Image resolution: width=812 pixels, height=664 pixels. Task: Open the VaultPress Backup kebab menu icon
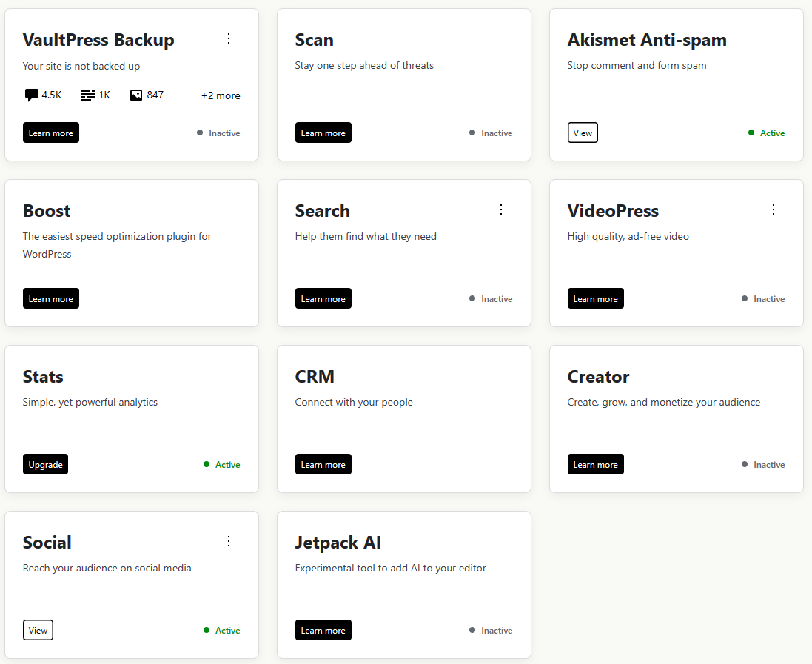pyautogui.click(x=229, y=38)
